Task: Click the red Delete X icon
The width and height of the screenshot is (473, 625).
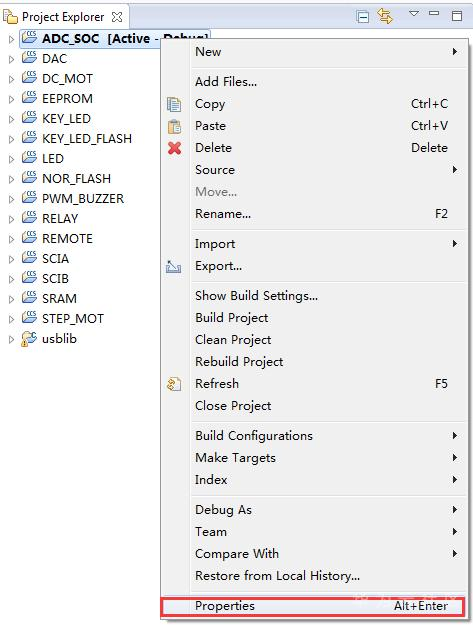Action: (174, 148)
